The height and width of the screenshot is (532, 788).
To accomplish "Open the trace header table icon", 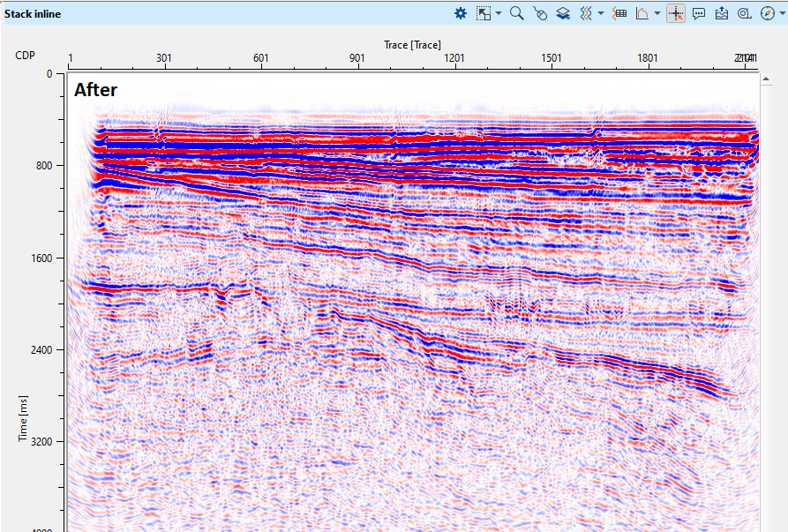I will [x=619, y=13].
